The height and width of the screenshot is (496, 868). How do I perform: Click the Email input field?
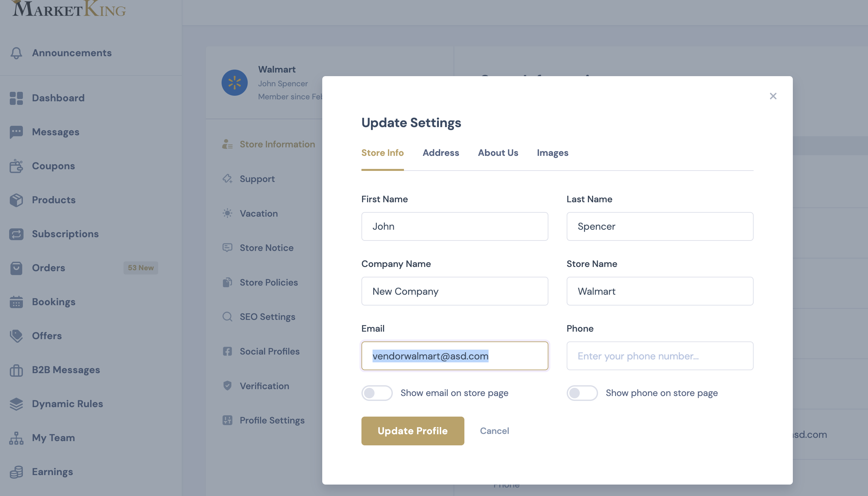tap(455, 356)
